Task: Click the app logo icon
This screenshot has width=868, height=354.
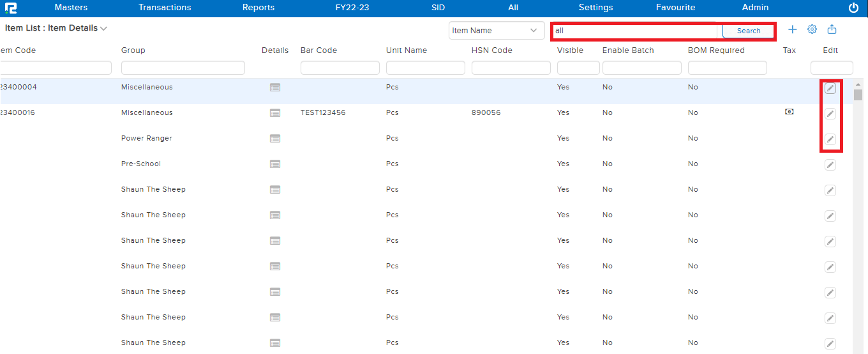Action: click(x=10, y=8)
